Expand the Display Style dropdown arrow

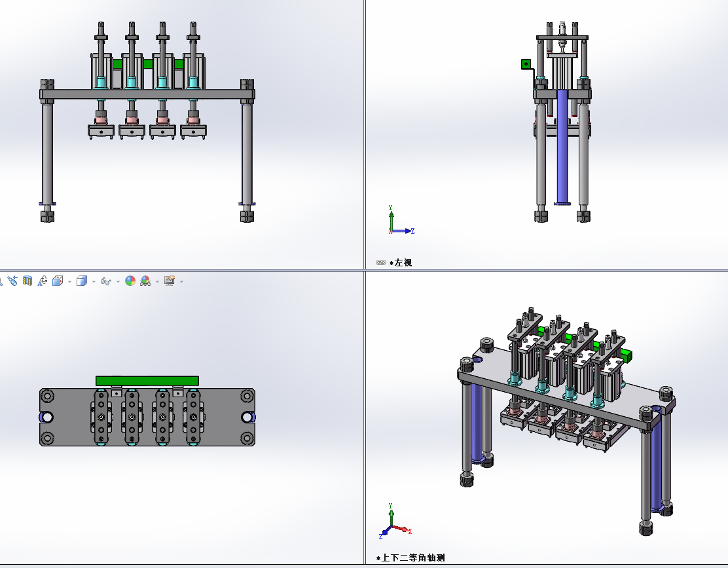(94, 281)
